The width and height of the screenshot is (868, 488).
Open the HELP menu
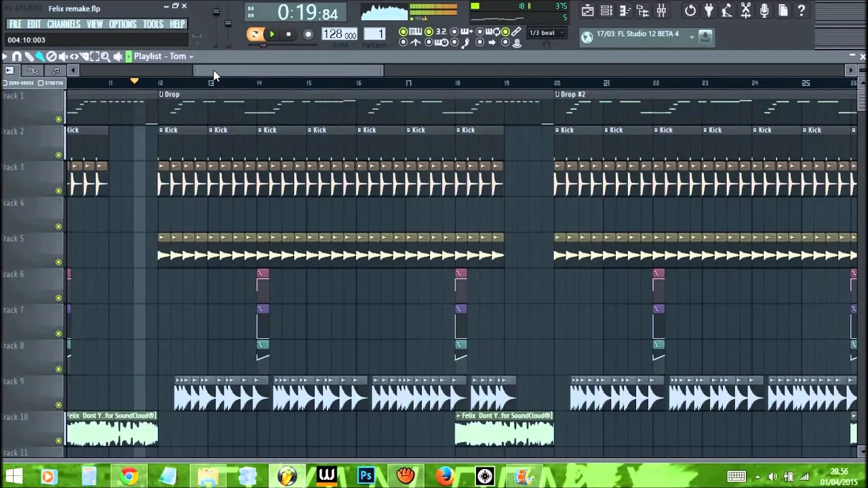[x=177, y=24]
